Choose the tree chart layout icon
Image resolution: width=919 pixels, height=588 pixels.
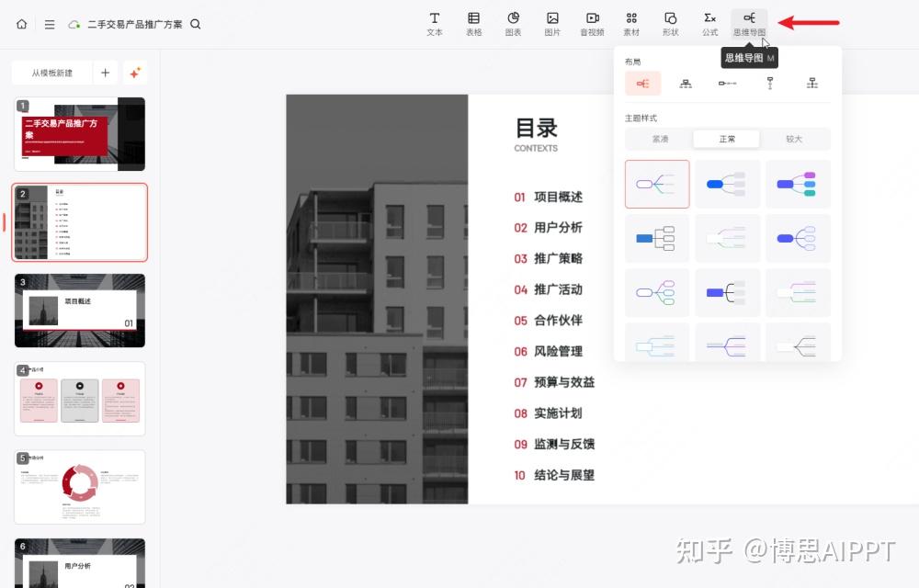811,84
